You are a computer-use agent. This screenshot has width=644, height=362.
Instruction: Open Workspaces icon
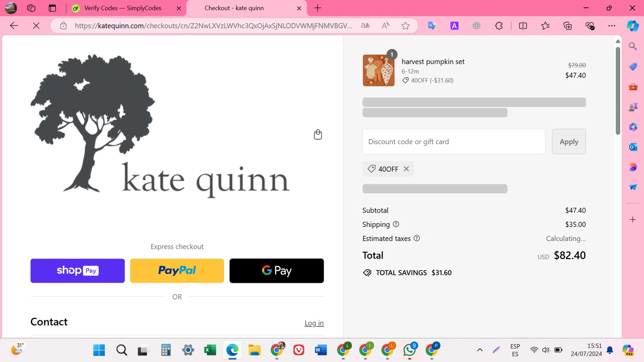31,8
